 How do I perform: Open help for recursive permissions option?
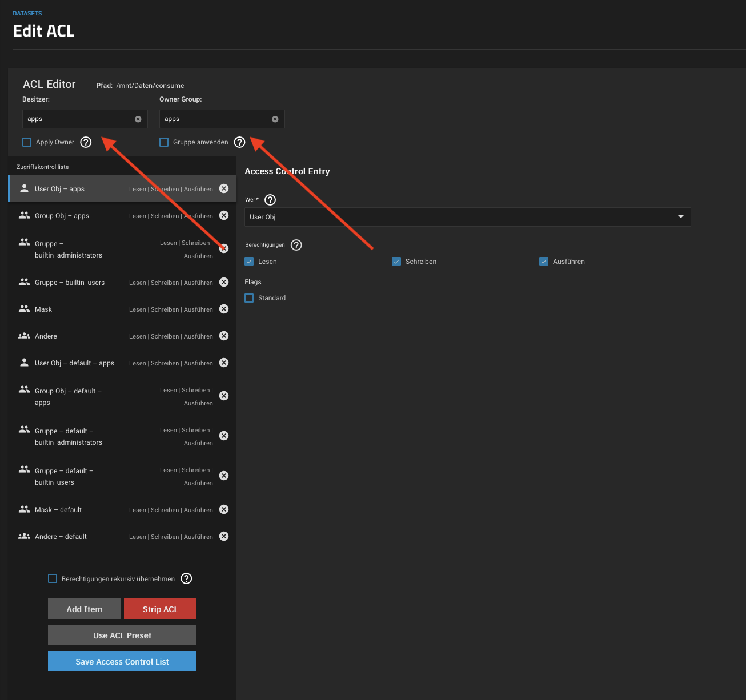[186, 578]
